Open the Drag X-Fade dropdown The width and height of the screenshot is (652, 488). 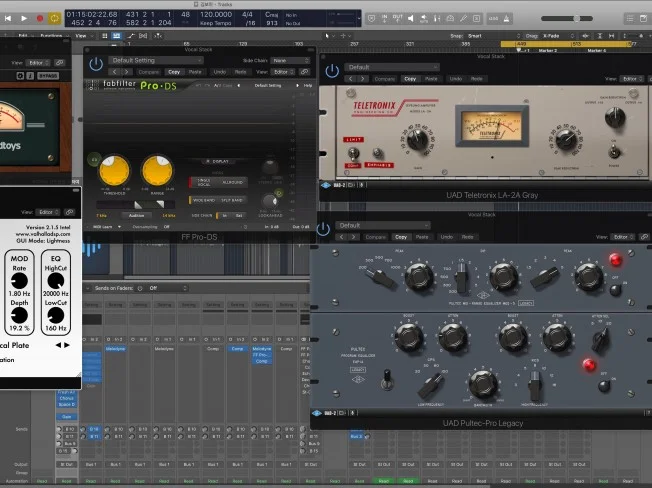coord(557,36)
